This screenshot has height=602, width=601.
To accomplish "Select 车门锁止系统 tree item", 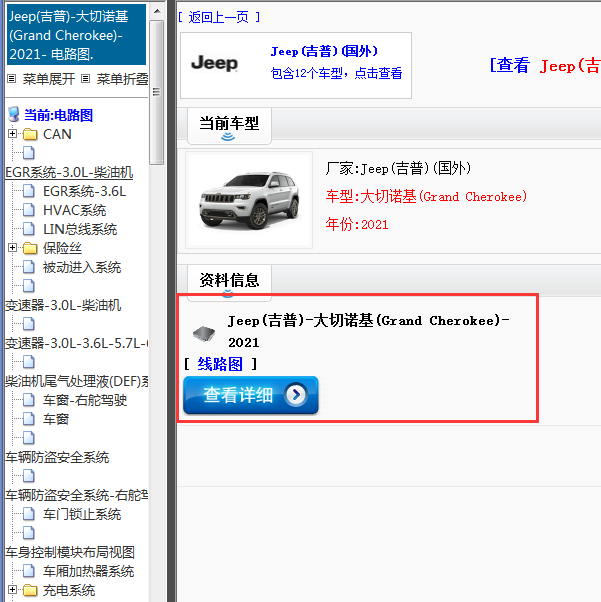I will tap(82, 514).
